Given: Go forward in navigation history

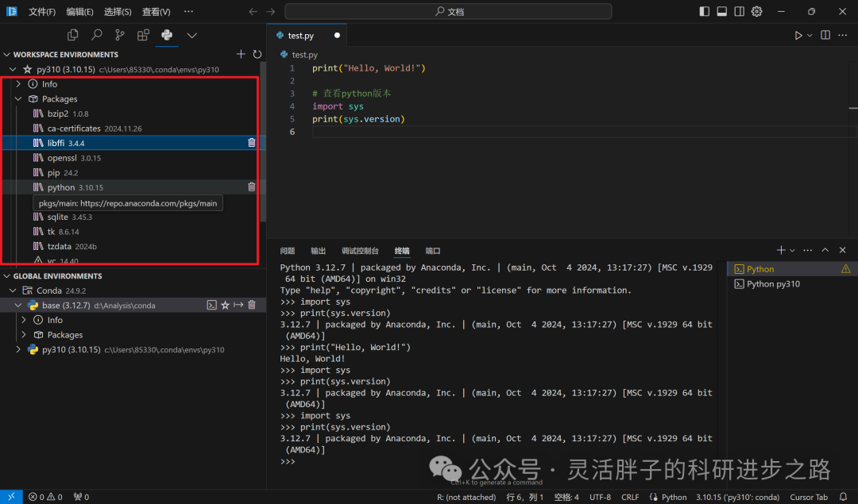Looking at the screenshot, I should [x=270, y=11].
